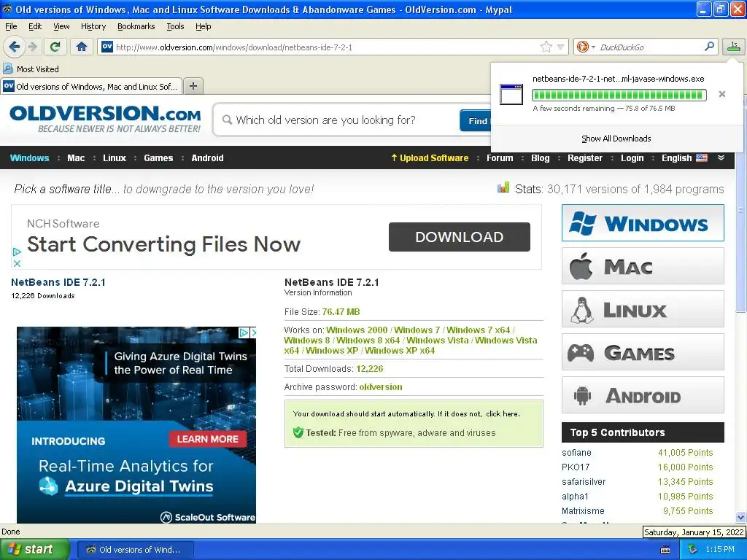Click the Games controller sidebar button
This screenshot has height=560, width=747.
point(643,352)
